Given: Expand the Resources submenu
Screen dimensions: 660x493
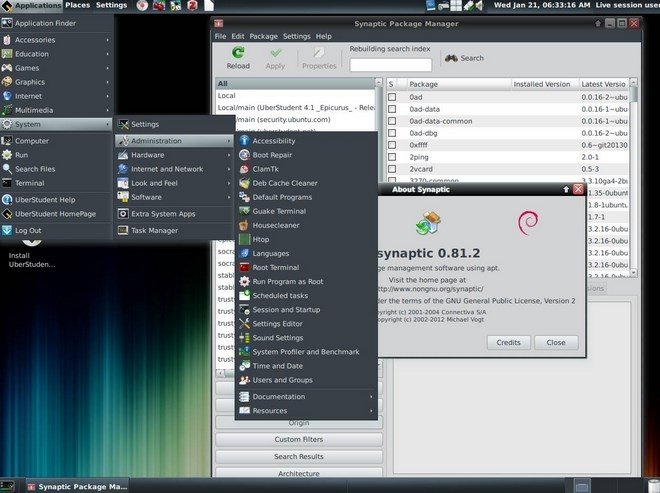Looking at the screenshot, I should (306, 410).
